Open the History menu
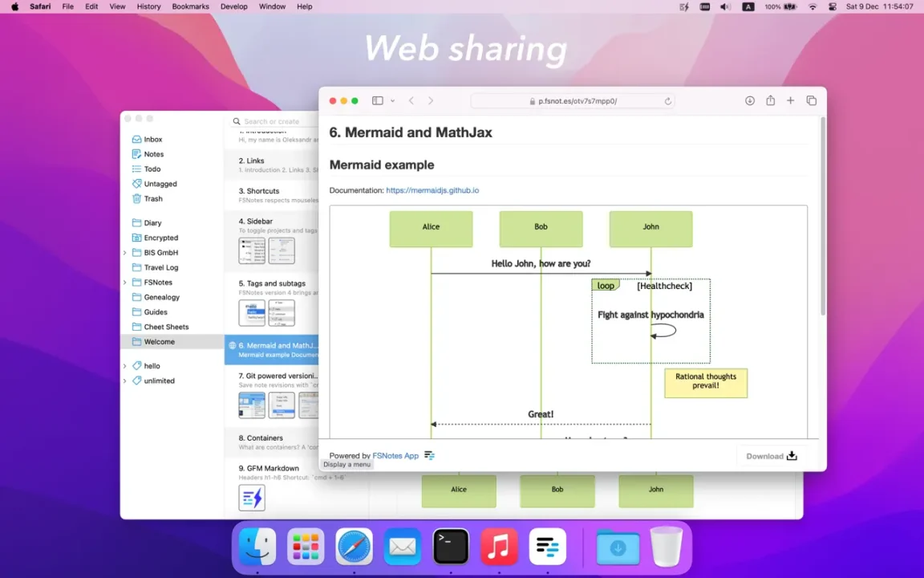This screenshot has height=578, width=924. pos(148,6)
